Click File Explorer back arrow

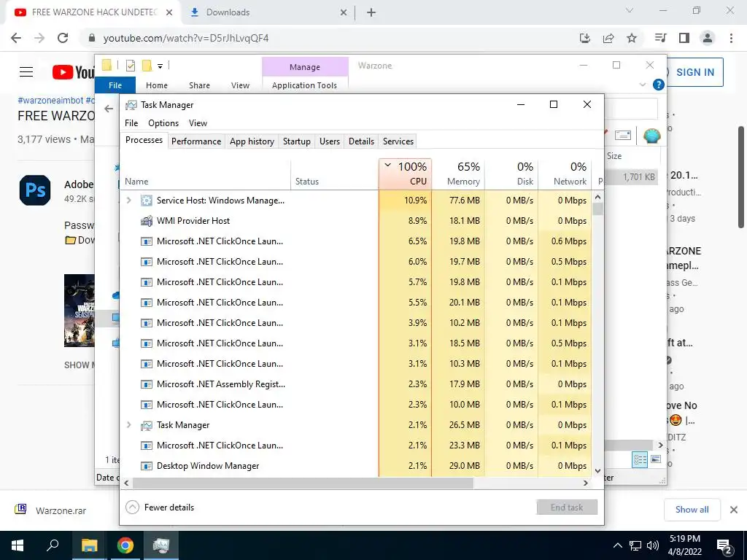[109, 109]
